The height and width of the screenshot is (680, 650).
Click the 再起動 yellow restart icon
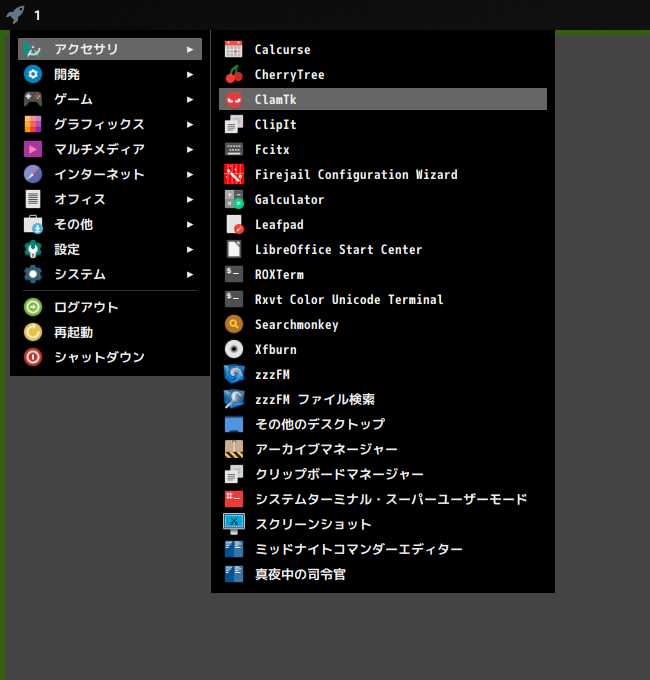coord(33,332)
